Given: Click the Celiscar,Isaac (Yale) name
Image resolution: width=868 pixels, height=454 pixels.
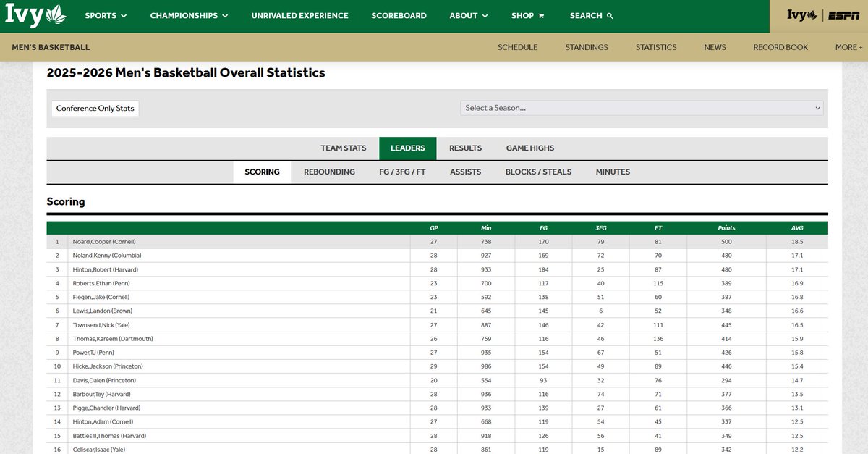Looking at the screenshot, I should 101,450.
